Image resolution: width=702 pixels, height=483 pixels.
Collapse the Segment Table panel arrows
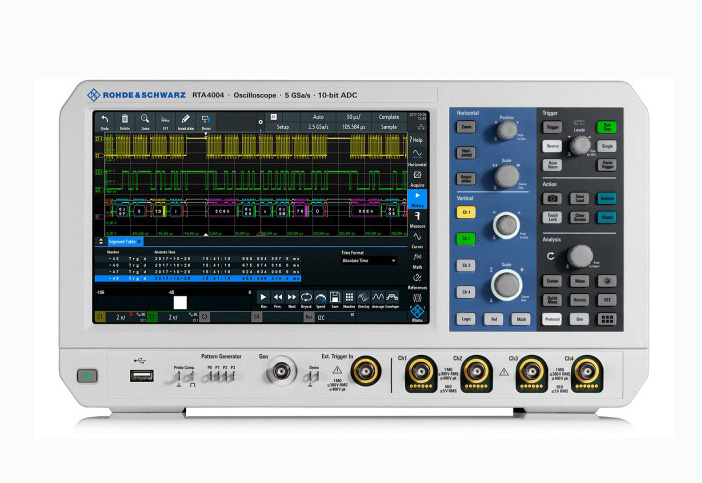[99, 242]
